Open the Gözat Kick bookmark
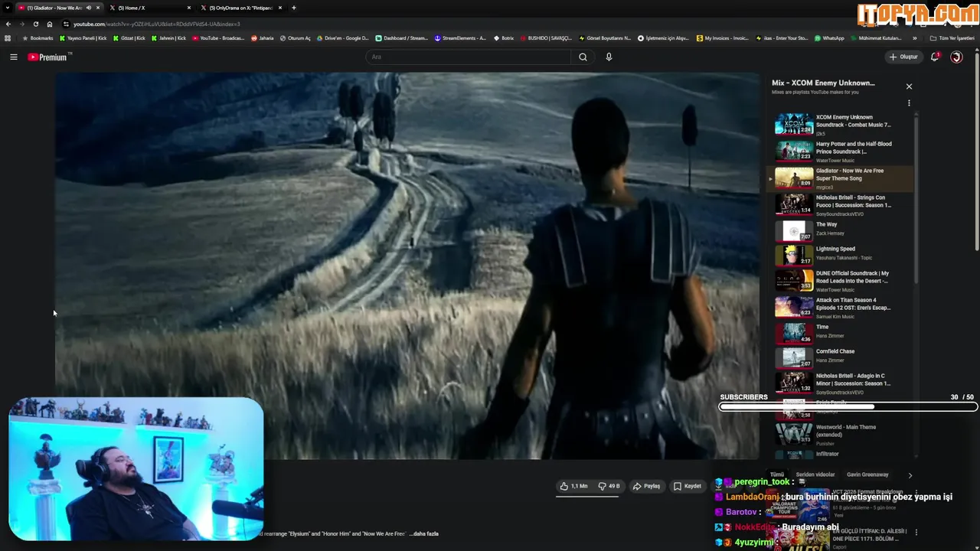 (x=129, y=38)
